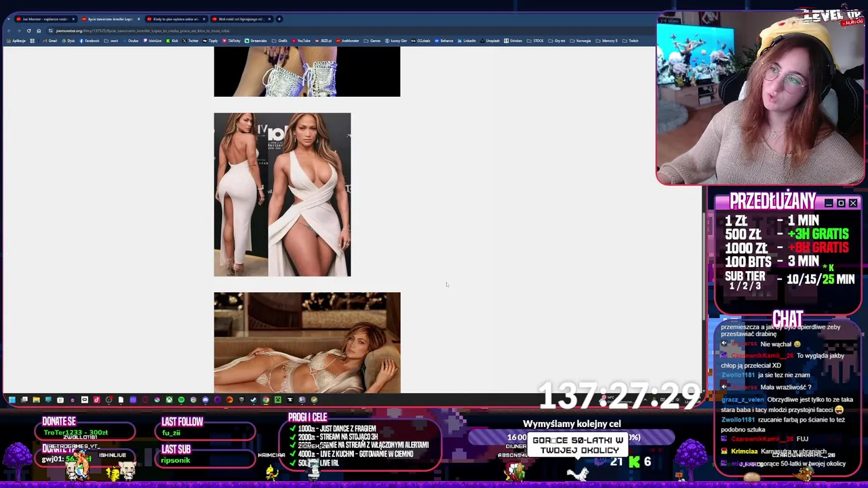The height and width of the screenshot is (488, 868).
Task: Reload the page with refresh icon
Action: (x=28, y=30)
